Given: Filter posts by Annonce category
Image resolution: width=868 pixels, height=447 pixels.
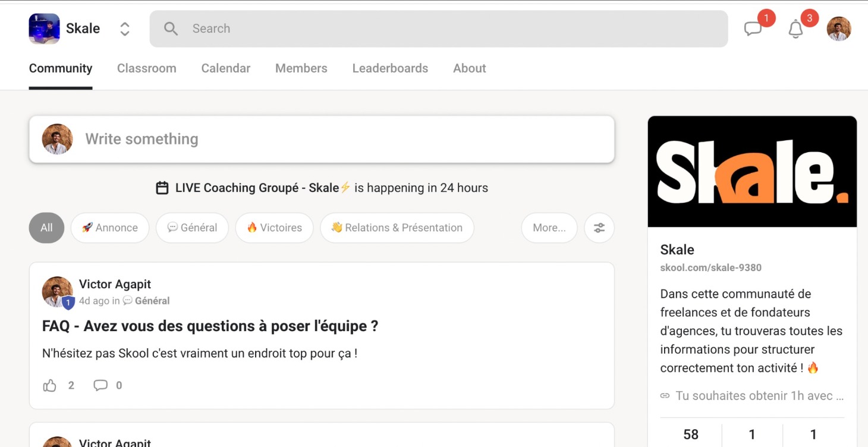Looking at the screenshot, I should pos(110,228).
